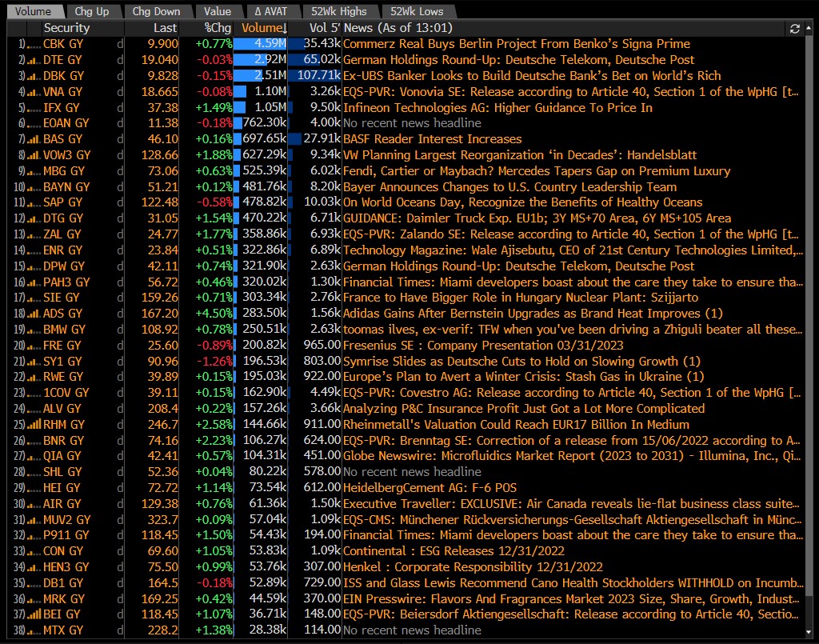Open the chart icon beside DTG GY
The height and width of the screenshot is (644, 819).
(34, 219)
